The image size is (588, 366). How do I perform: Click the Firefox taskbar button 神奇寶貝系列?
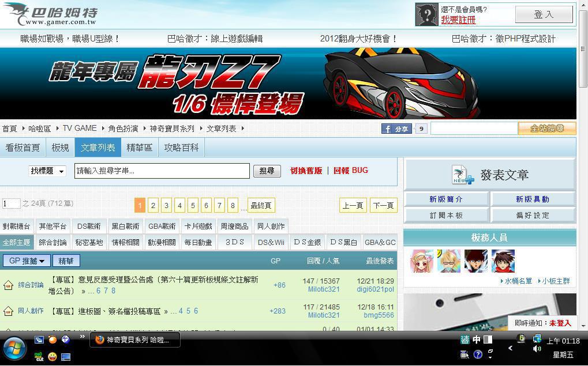point(134,340)
